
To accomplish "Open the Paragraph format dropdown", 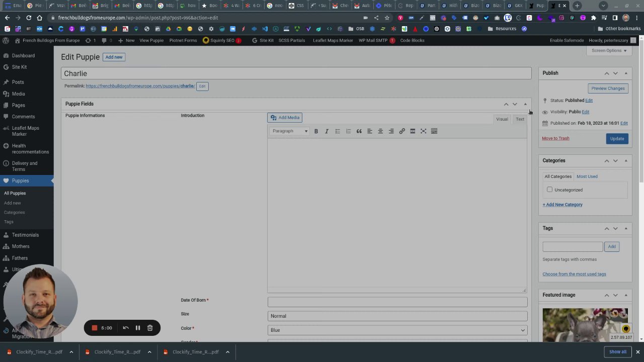I will [289, 131].
